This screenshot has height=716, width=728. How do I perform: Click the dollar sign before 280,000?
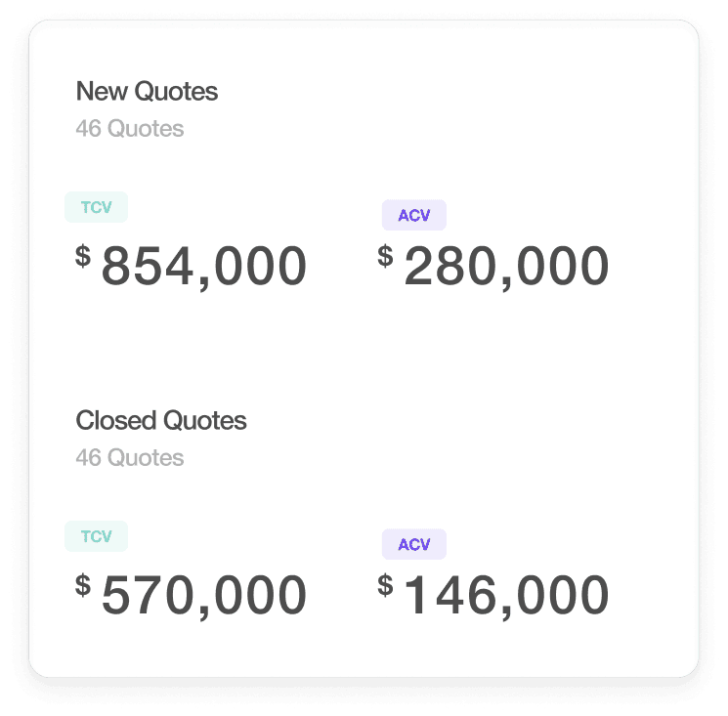(x=385, y=256)
